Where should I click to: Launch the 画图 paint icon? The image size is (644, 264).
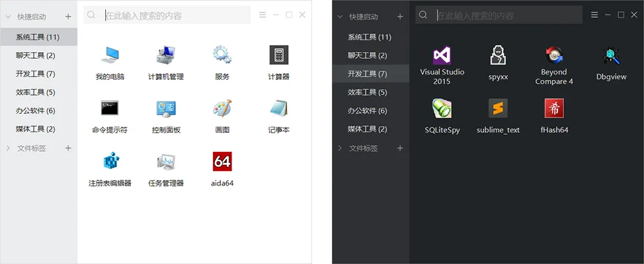click(x=222, y=108)
